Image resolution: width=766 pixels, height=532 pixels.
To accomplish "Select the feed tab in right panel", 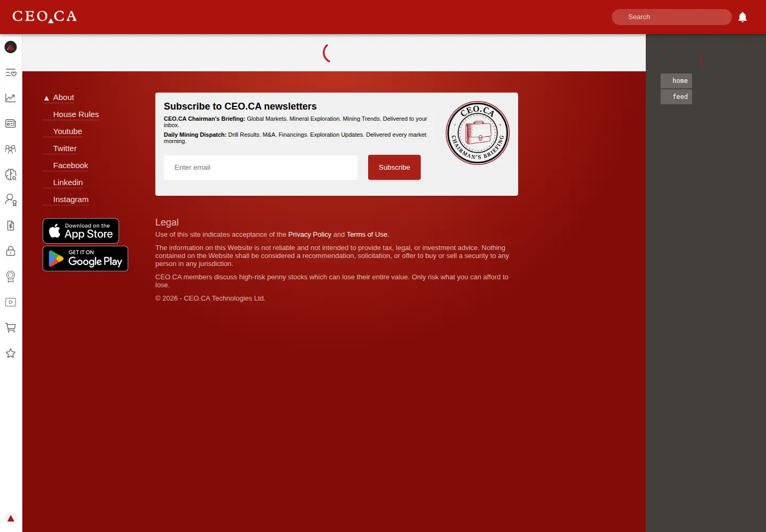I will [677, 97].
